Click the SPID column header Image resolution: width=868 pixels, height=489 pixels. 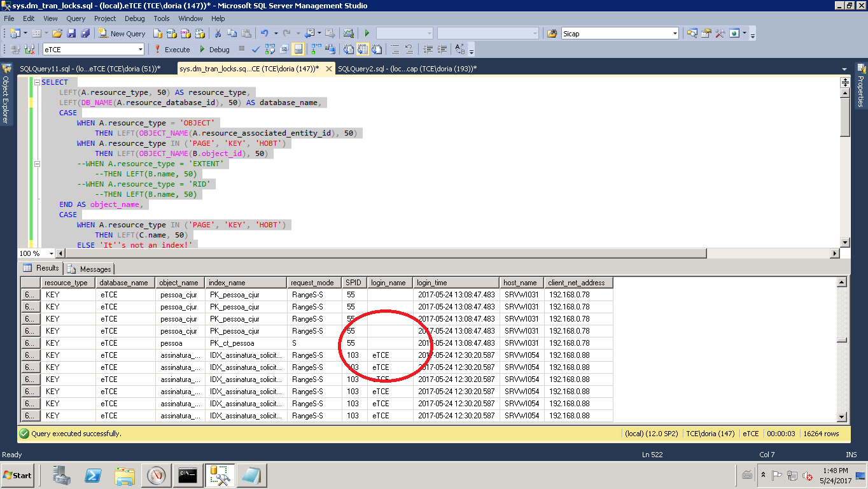point(354,283)
